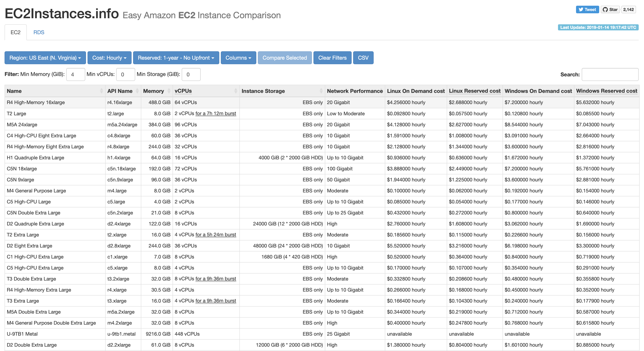Click '48000 GiB (24 * 2000 GiB HDD)' storage cell
The width and height of the screenshot is (644, 351).
(282, 246)
